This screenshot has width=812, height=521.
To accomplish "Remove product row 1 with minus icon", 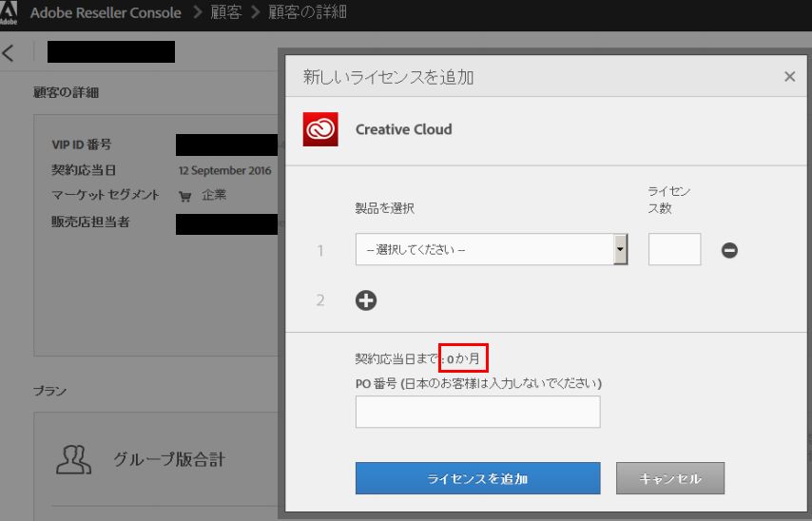I will tap(729, 250).
